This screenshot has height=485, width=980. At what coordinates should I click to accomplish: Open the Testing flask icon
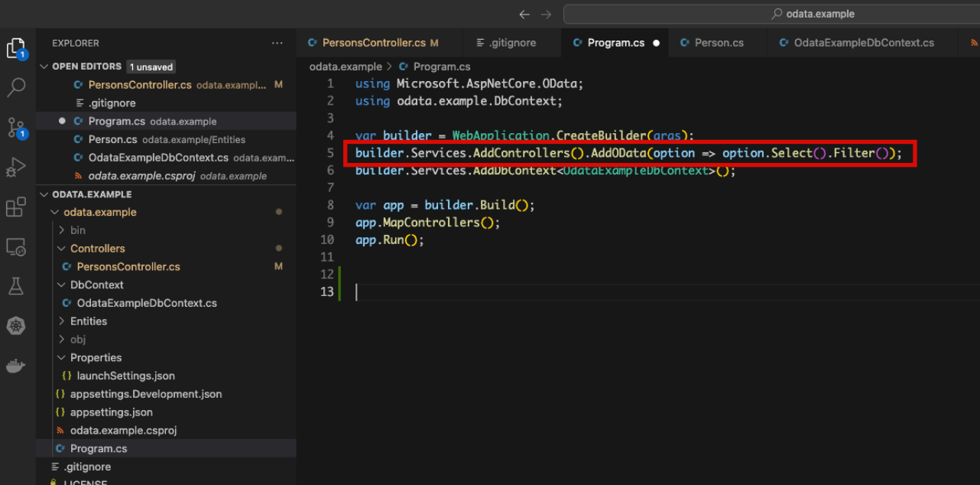(x=16, y=287)
